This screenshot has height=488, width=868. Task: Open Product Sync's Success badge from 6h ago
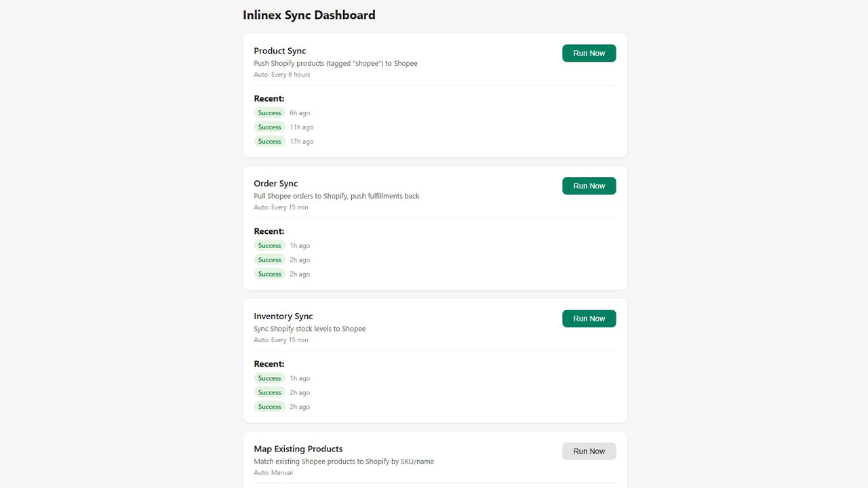269,113
